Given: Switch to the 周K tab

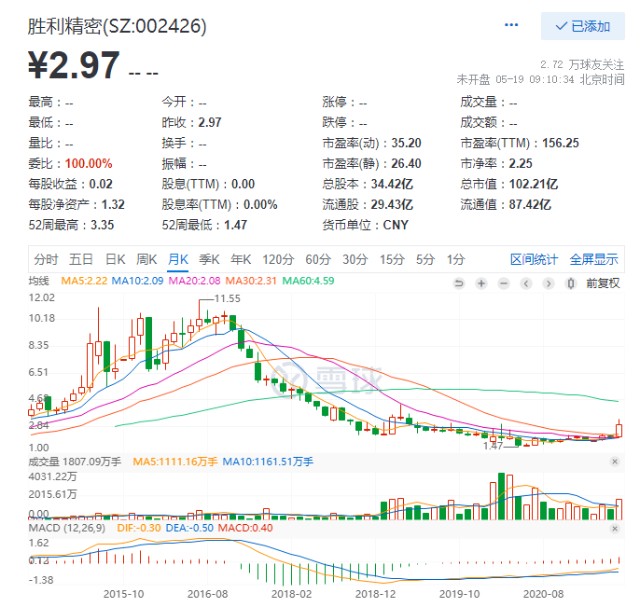Looking at the screenshot, I should click(x=147, y=259).
